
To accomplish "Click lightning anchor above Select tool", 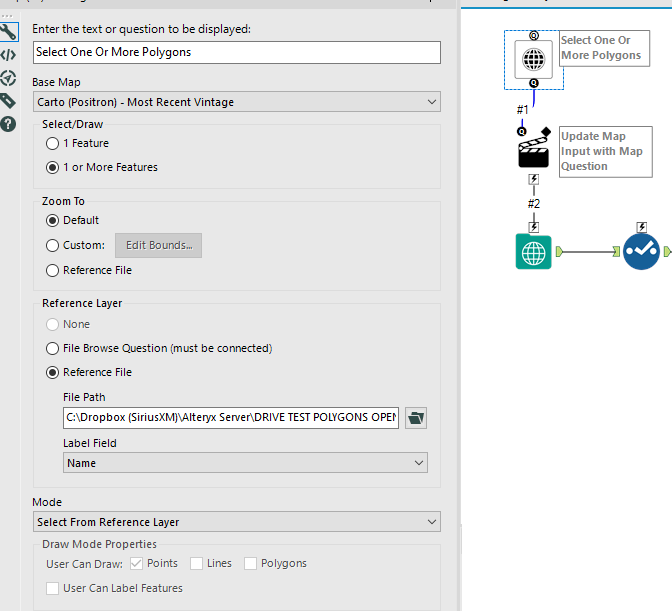I will click(642, 227).
